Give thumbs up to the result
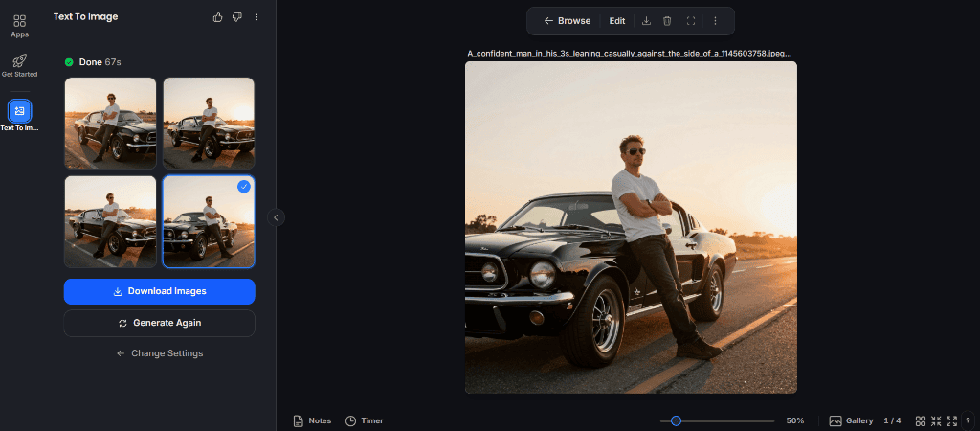The image size is (980, 431). [x=217, y=17]
